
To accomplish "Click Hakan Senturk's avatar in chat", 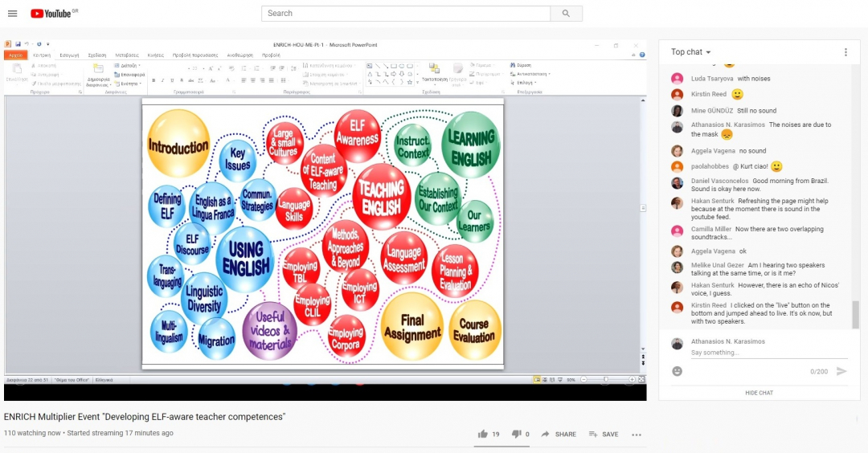I will click(x=678, y=202).
